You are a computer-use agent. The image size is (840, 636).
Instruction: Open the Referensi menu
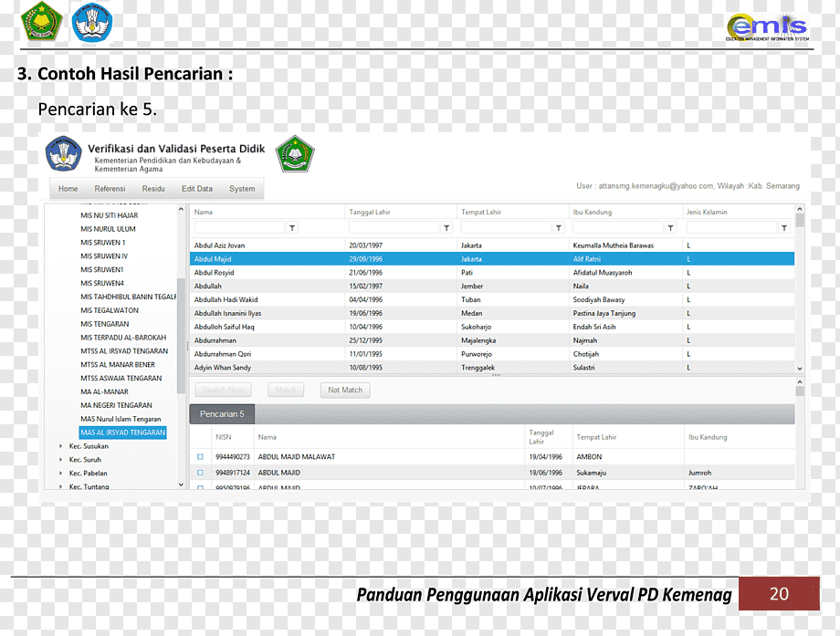pyautogui.click(x=110, y=189)
